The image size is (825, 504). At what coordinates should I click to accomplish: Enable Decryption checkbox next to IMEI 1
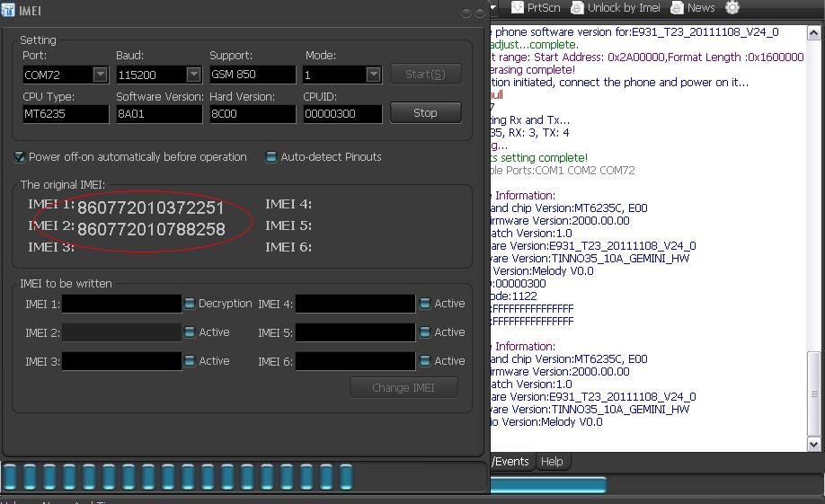(190, 304)
